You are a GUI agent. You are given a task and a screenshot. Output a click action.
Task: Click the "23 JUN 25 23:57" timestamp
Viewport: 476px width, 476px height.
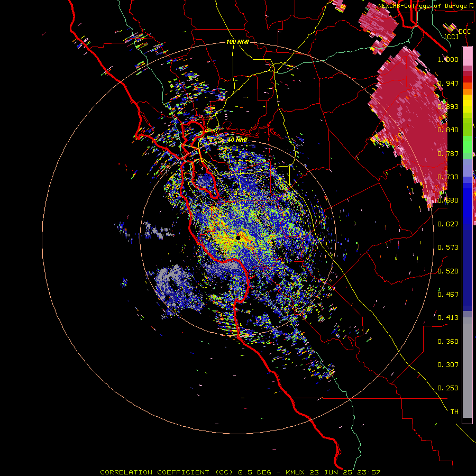click(x=345, y=472)
